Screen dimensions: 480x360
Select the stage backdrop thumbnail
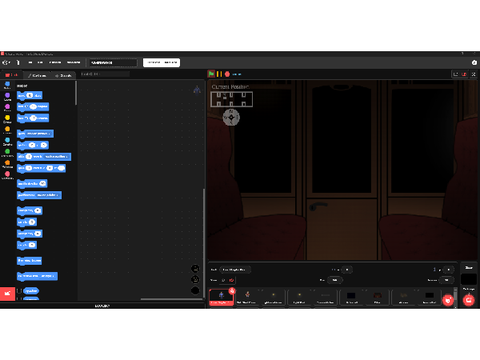tap(469, 280)
